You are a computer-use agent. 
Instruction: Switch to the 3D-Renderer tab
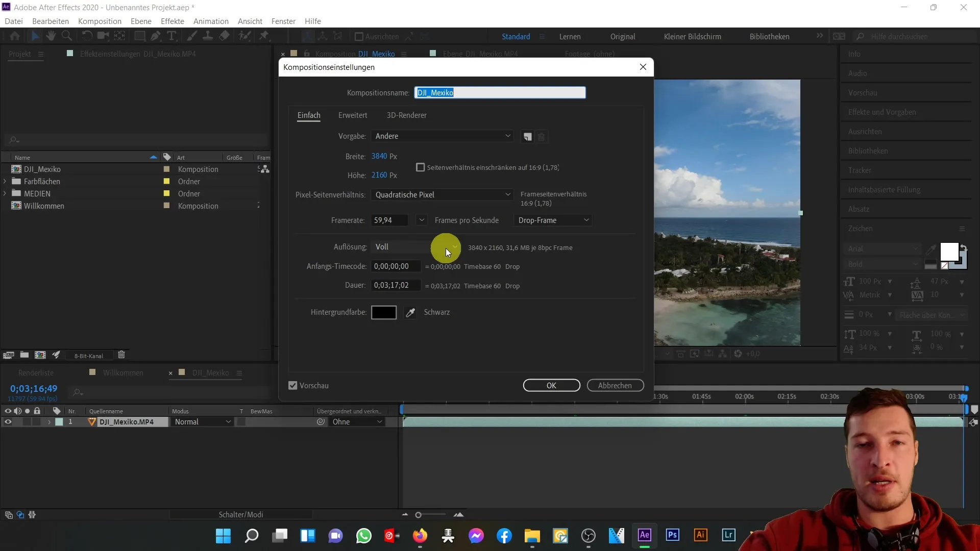point(407,115)
